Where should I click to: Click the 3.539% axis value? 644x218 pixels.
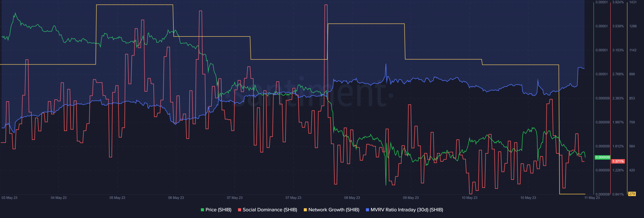pyautogui.click(x=618, y=26)
